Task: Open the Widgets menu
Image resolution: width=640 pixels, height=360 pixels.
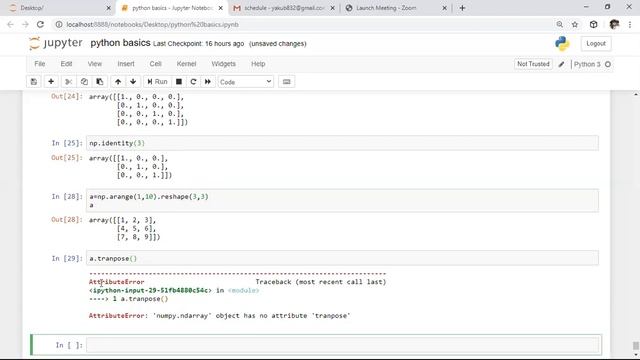Action: (x=223, y=64)
